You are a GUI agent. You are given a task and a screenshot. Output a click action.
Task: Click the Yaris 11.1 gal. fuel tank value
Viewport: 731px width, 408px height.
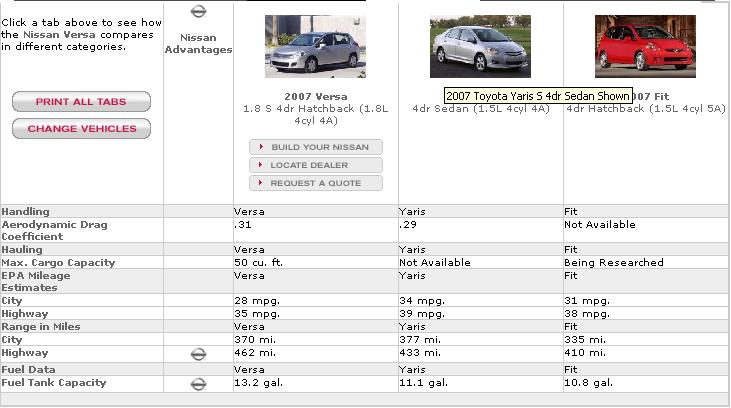(x=423, y=383)
